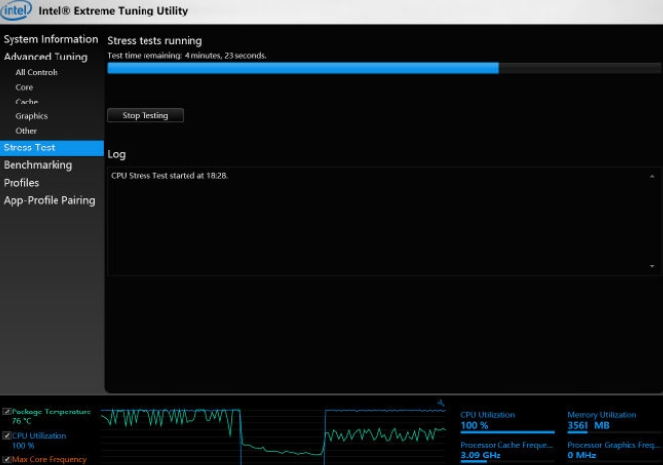663x465 pixels.
Task: Open the Profiles section
Action: tap(22, 183)
